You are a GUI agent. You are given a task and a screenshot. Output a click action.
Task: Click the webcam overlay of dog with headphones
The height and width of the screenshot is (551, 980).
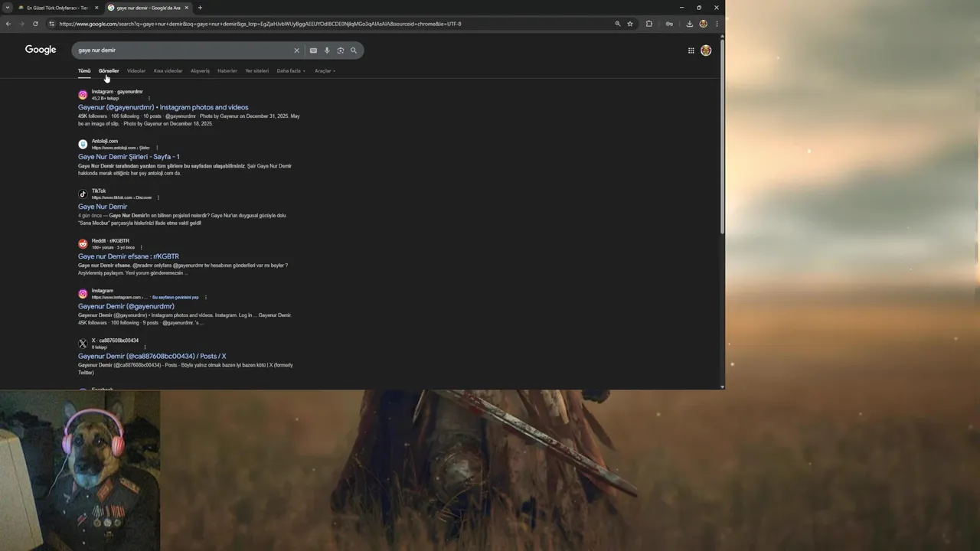click(x=80, y=471)
